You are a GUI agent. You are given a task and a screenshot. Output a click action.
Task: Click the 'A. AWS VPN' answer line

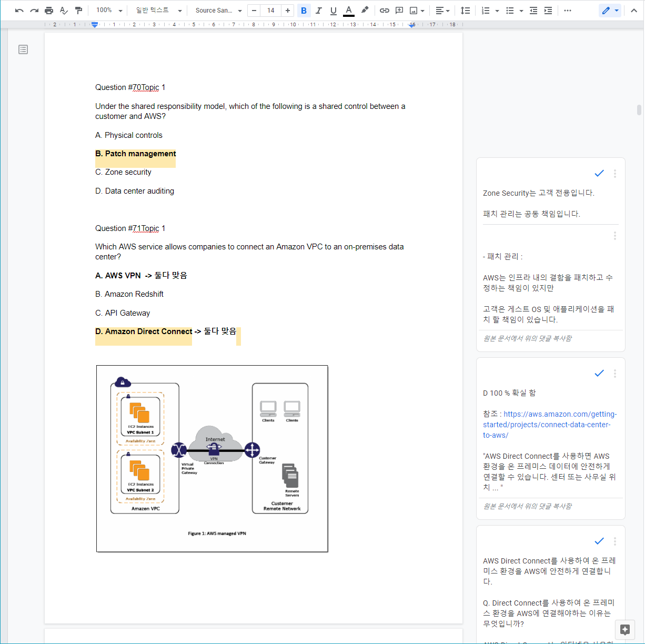pyautogui.click(x=141, y=276)
